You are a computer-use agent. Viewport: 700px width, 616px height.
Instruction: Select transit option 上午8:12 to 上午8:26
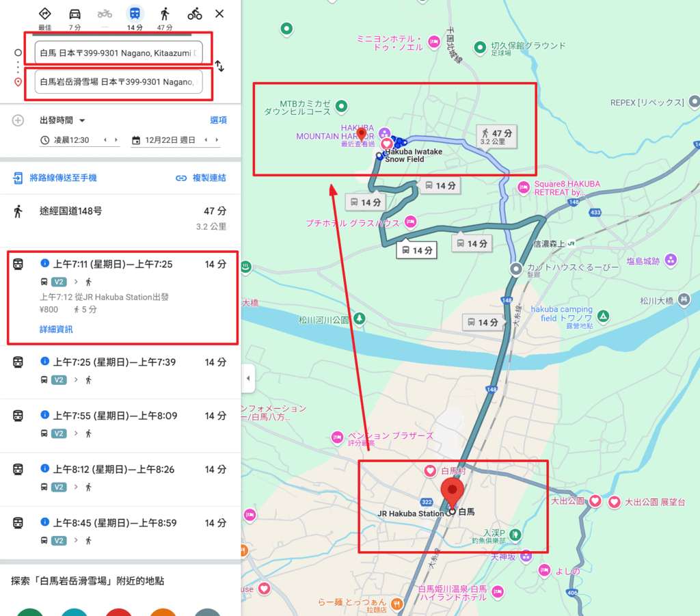[x=120, y=479]
